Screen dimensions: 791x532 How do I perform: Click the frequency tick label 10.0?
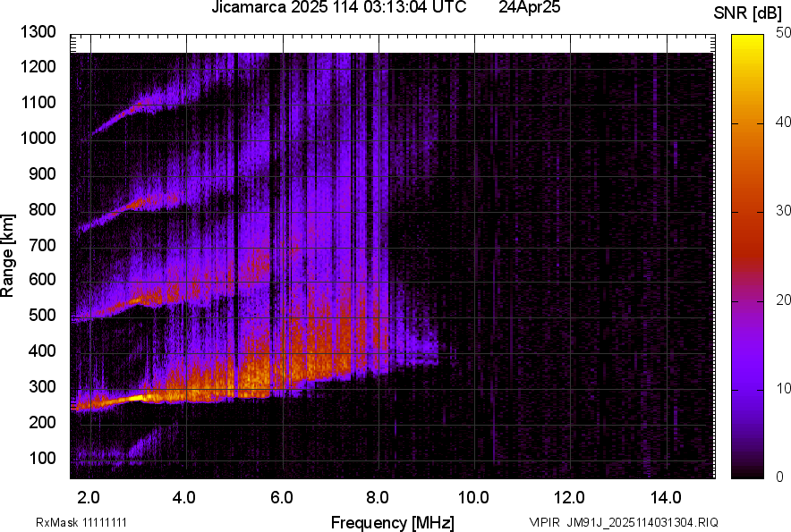[473, 498]
